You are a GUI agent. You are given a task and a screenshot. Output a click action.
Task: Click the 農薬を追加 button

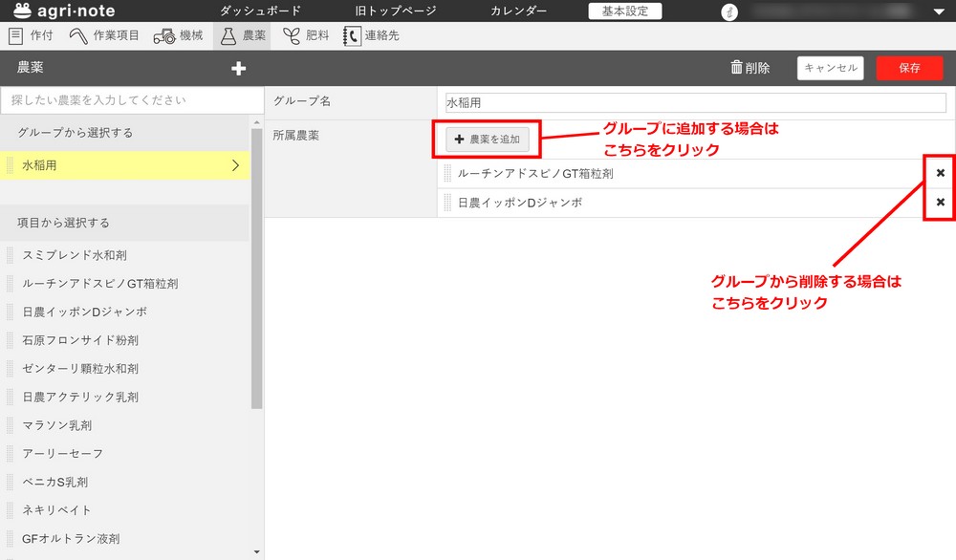488,140
